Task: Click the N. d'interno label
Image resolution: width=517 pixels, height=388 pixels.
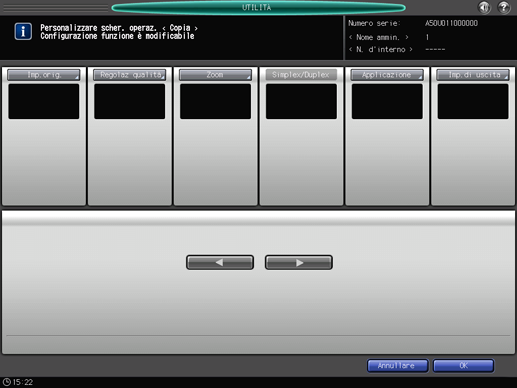Action: (381, 50)
